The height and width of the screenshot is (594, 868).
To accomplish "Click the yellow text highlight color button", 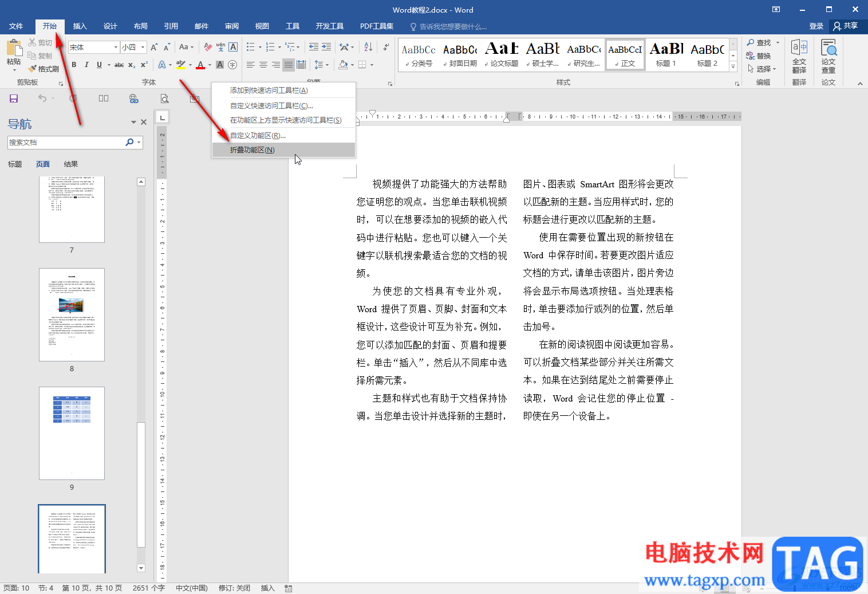I will tap(180, 65).
